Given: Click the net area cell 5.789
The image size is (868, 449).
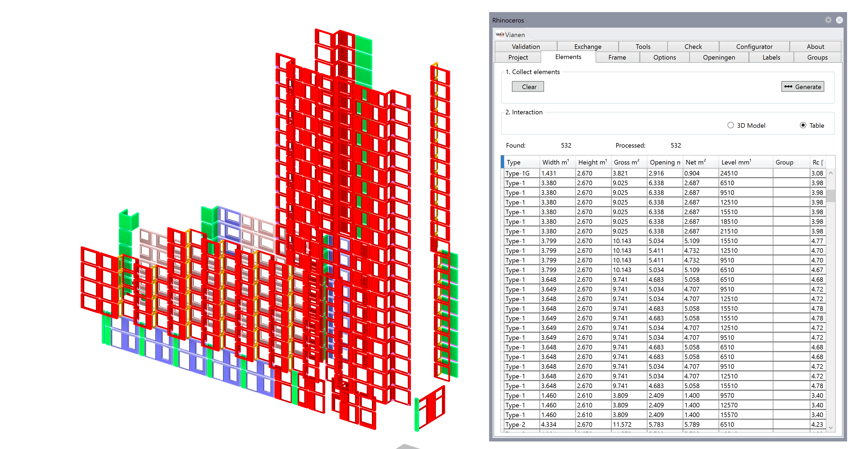Looking at the screenshot, I should [700, 424].
